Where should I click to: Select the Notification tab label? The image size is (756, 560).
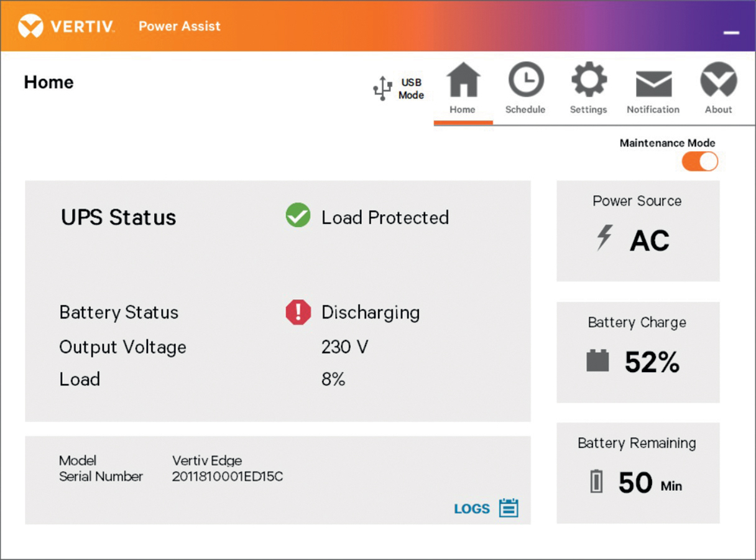click(653, 110)
